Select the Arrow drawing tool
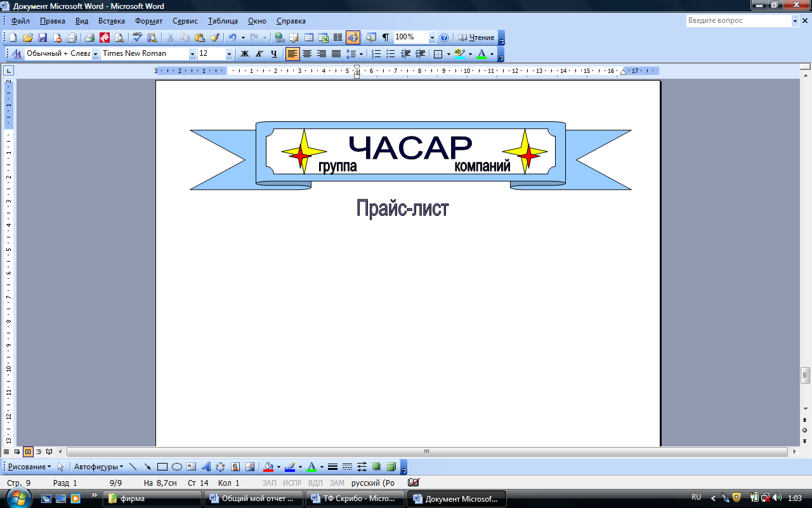 point(147,467)
